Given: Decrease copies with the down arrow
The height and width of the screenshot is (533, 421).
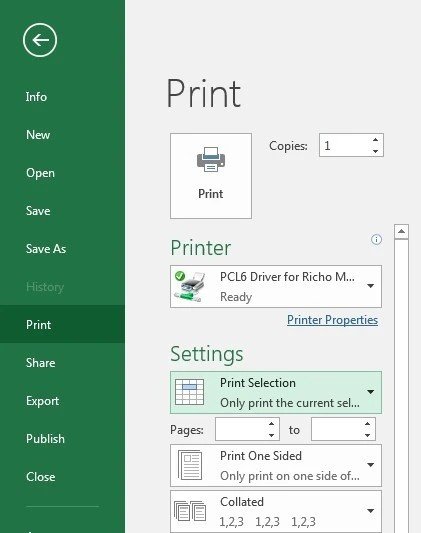Looking at the screenshot, I should pos(375,151).
